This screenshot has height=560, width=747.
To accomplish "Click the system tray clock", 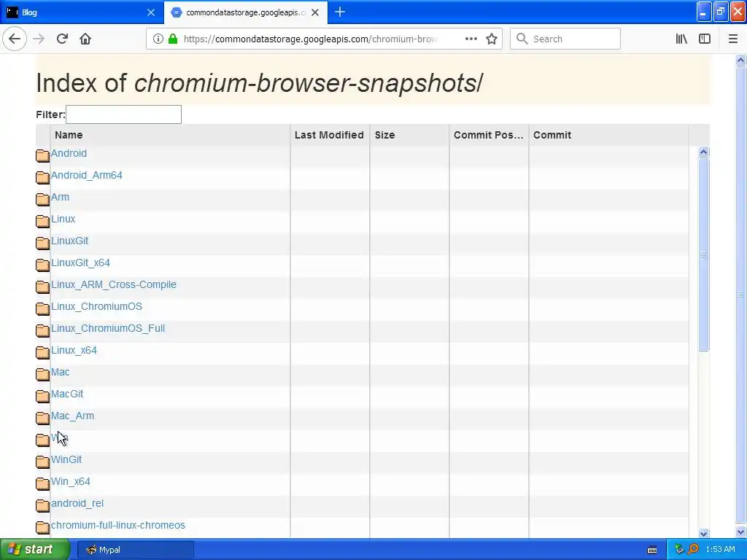I will click(x=720, y=549).
